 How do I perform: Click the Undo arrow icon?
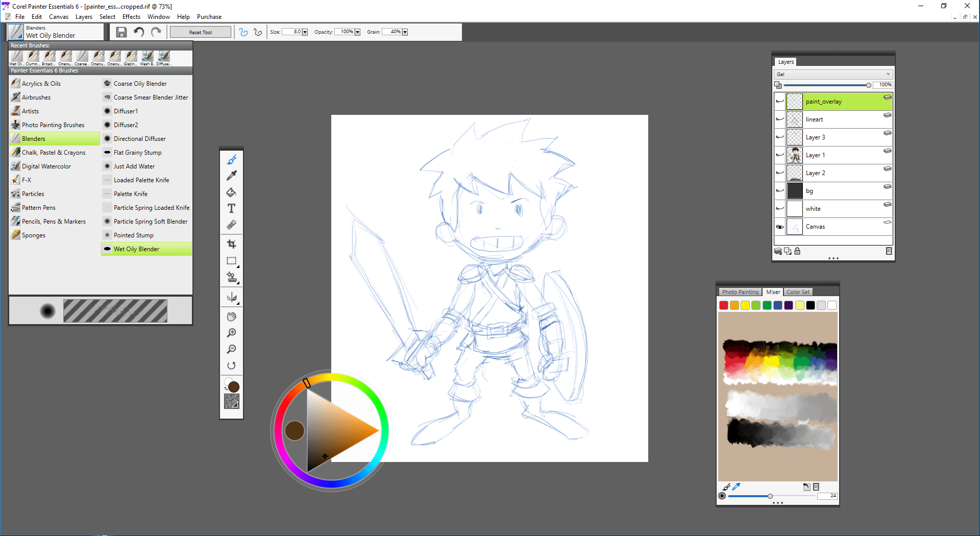139,32
